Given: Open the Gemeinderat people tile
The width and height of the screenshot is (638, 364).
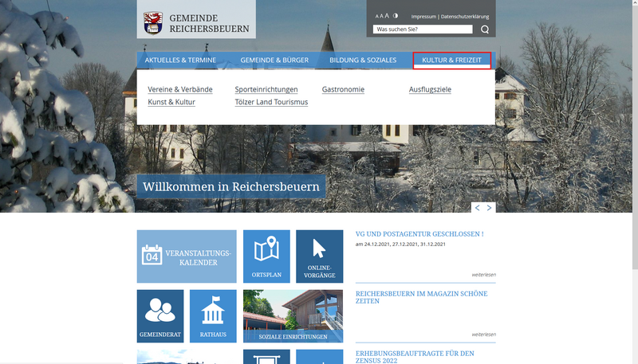Looking at the screenshot, I should pos(160,315).
